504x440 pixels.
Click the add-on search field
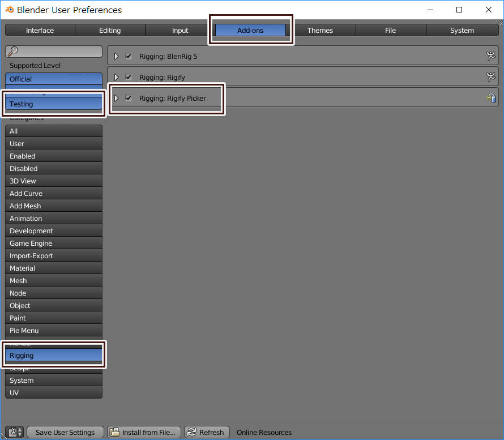coord(54,52)
